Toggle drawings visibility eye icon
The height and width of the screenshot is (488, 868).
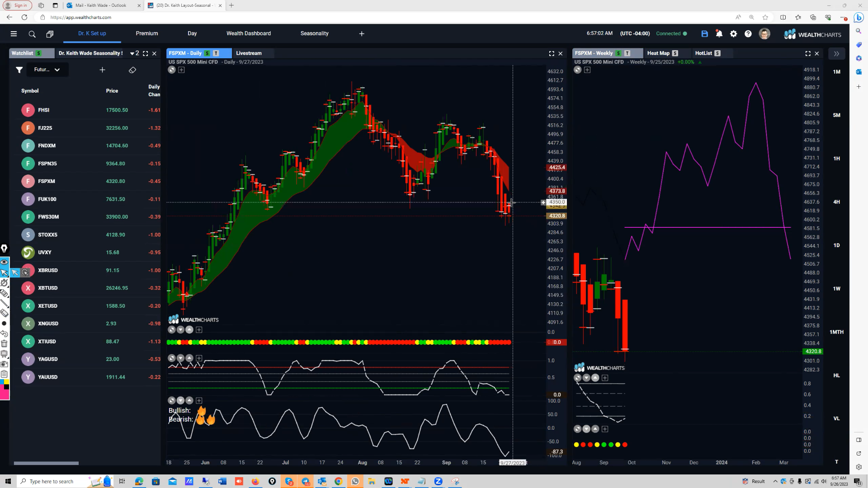[4, 262]
